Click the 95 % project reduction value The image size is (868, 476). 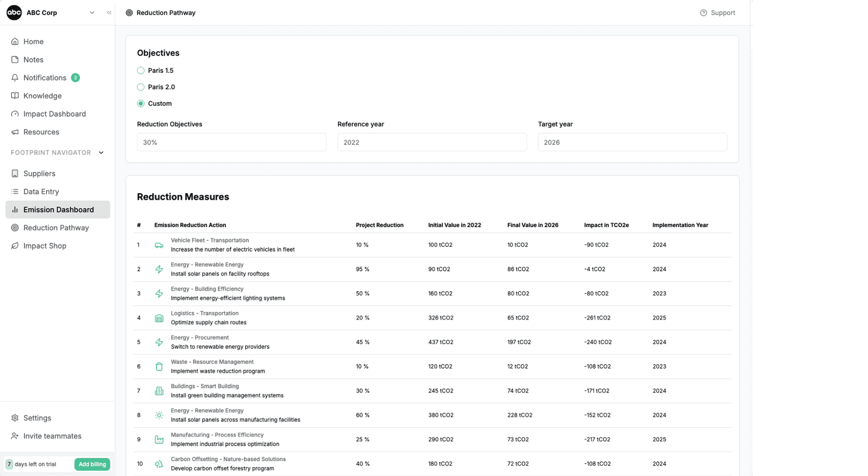tap(363, 270)
